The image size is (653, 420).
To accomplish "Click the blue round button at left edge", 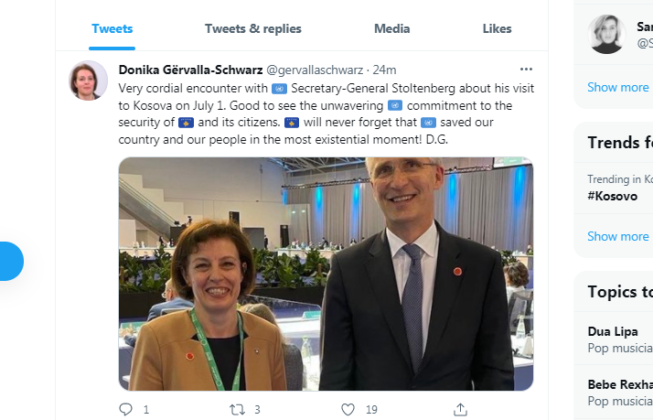I will click(x=10, y=262).
